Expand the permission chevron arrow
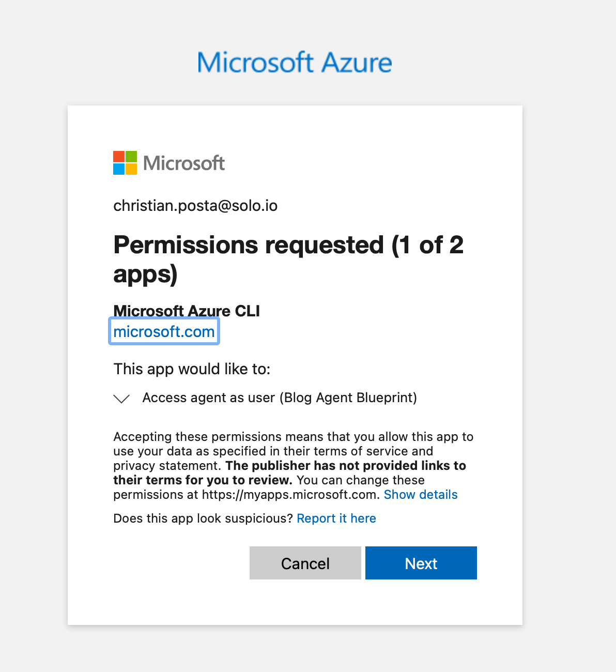Screen dimensions: 616x672 point(121,399)
